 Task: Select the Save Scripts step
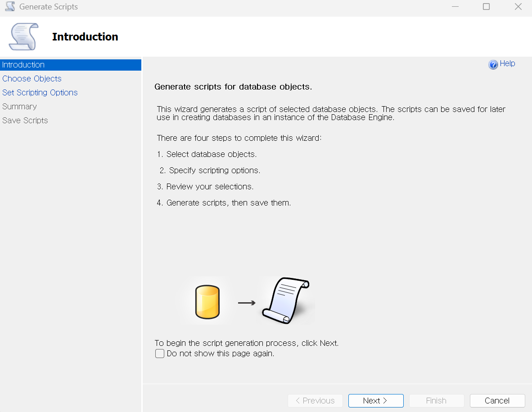pyautogui.click(x=25, y=121)
